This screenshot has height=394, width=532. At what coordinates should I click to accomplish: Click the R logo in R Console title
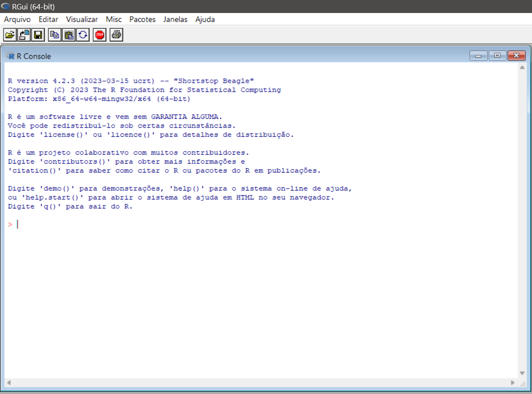pos(10,56)
